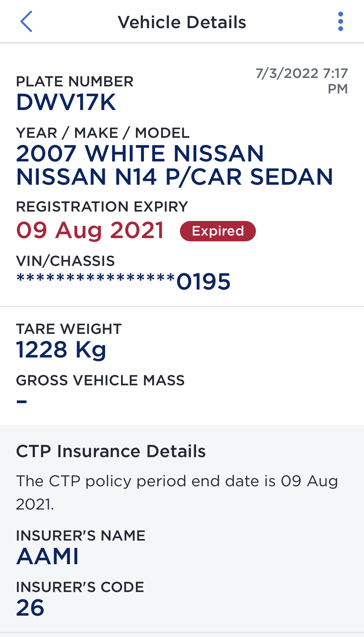Tap the Plate Number label
Image resolution: width=364 pixels, height=637 pixels.
tap(75, 82)
